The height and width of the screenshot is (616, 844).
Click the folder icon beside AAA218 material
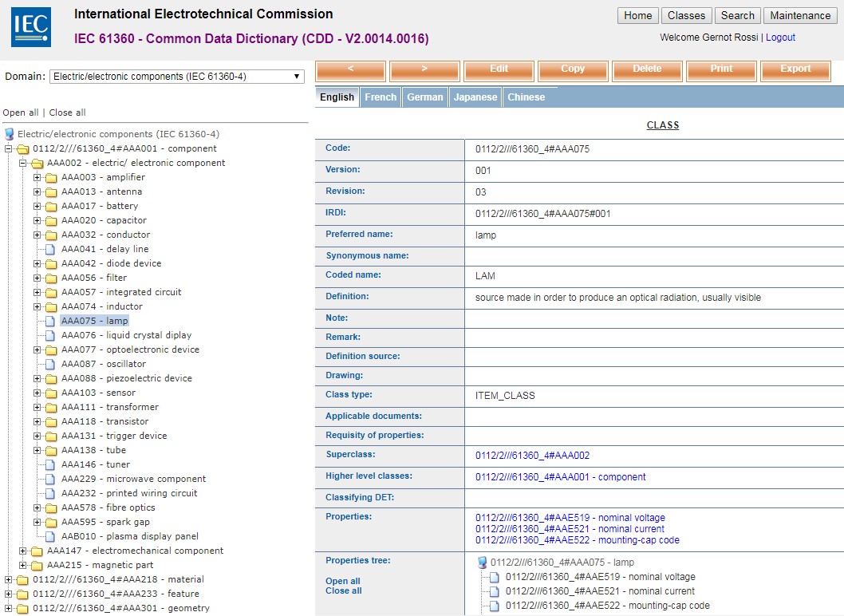(22, 580)
